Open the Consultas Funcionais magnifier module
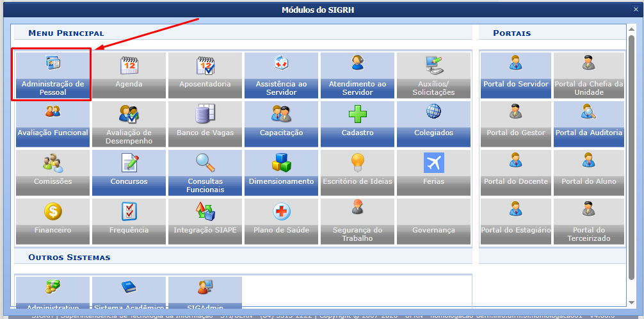644x319 pixels. [205, 172]
